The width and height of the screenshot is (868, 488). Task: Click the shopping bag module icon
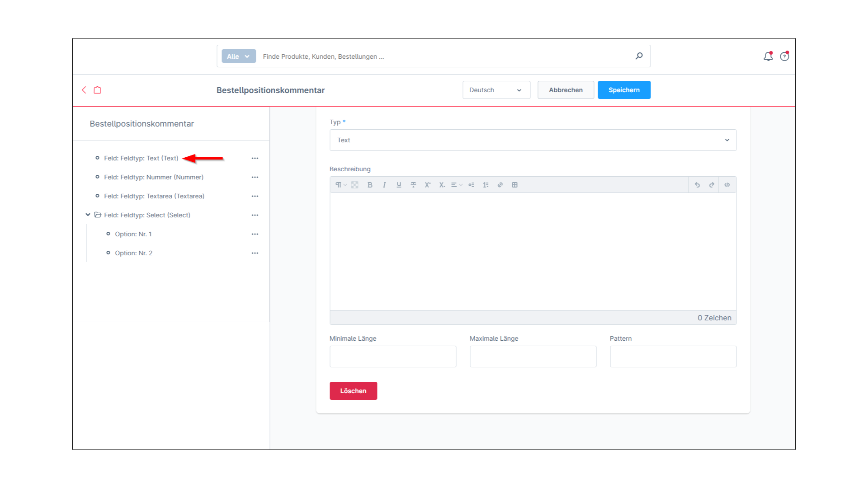pyautogui.click(x=97, y=90)
